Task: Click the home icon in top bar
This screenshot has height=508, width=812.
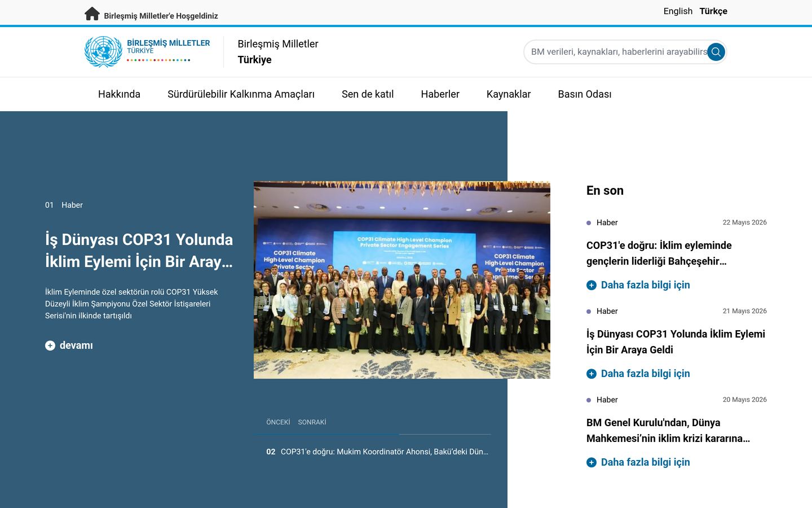Action: (x=92, y=14)
